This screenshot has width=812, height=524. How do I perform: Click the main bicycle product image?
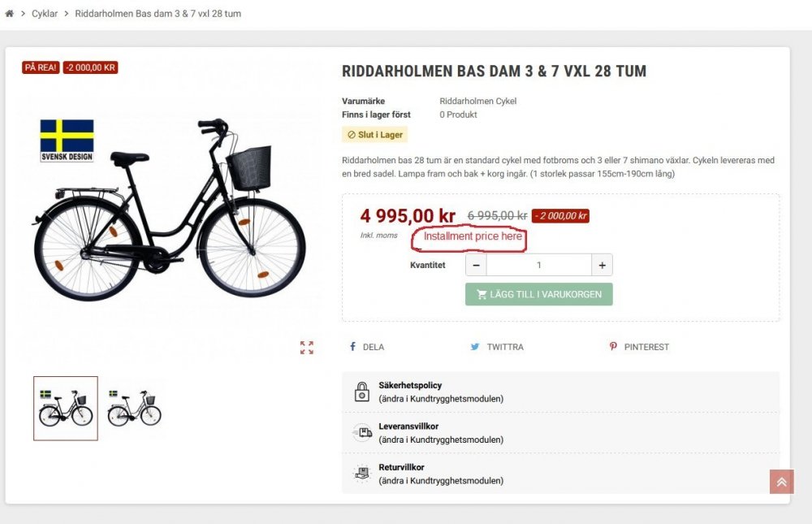pos(169,211)
